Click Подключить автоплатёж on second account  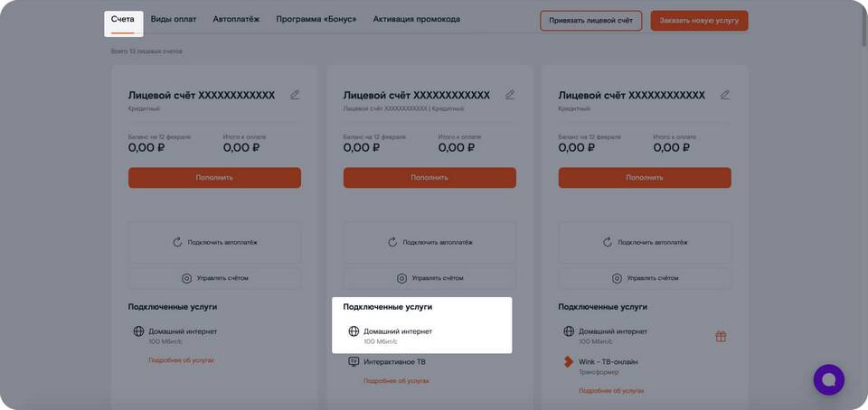(429, 242)
